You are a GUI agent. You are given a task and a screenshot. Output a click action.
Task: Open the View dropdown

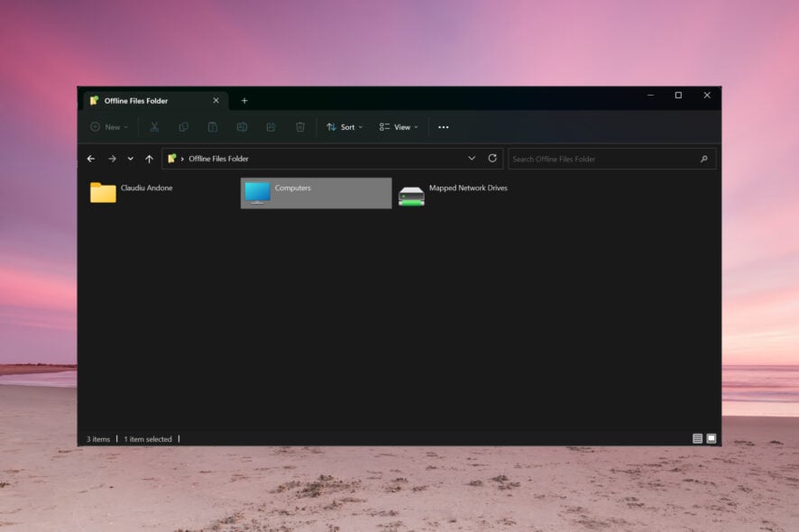pyautogui.click(x=399, y=127)
